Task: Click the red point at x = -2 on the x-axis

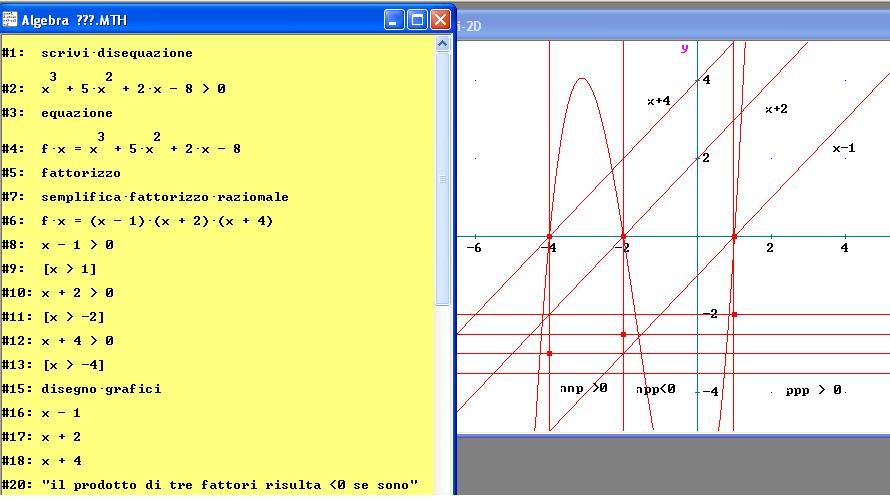Action: click(x=623, y=237)
